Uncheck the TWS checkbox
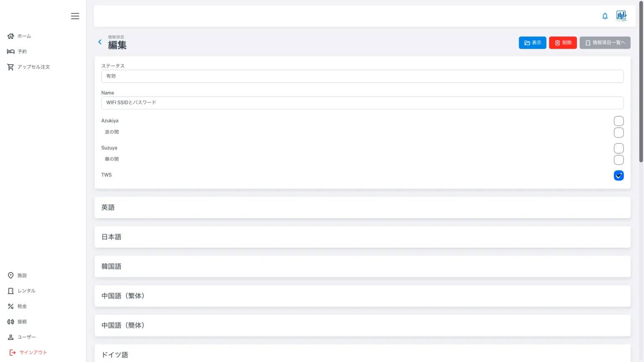 pos(618,176)
